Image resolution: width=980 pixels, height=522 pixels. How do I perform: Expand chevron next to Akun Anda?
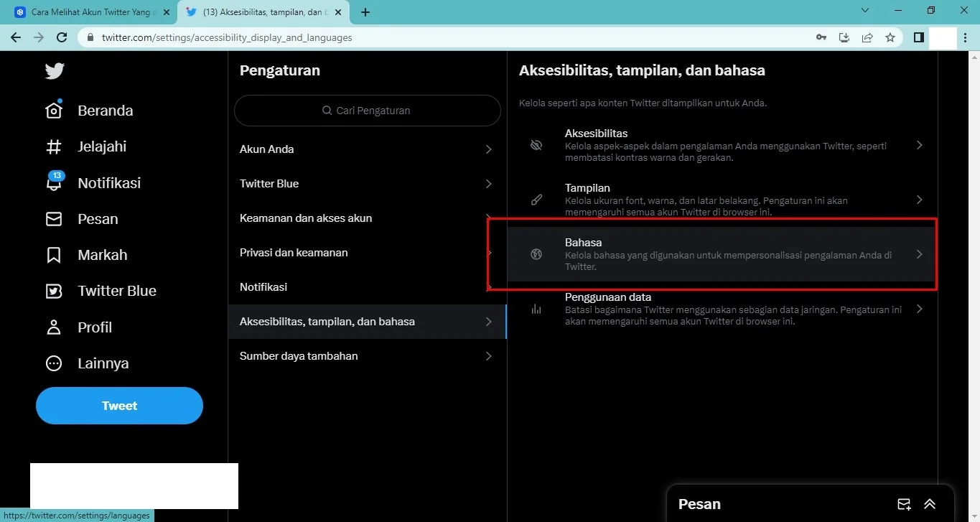click(x=488, y=149)
